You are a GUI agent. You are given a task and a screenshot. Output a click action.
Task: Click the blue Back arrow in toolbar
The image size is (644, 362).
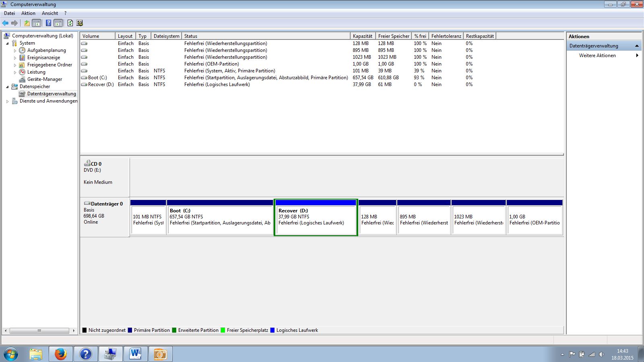[5, 23]
